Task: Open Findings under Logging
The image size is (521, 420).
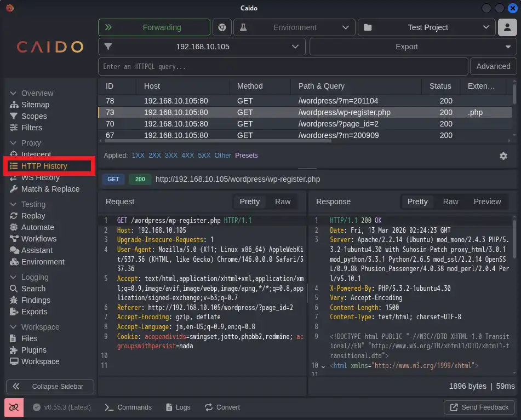Action: coord(36,300)
